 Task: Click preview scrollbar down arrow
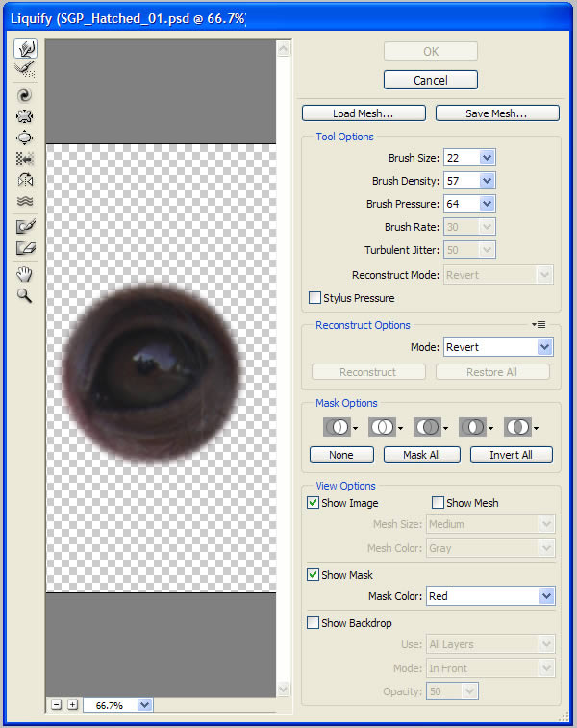pyautogui.click(x=284, y=689)
